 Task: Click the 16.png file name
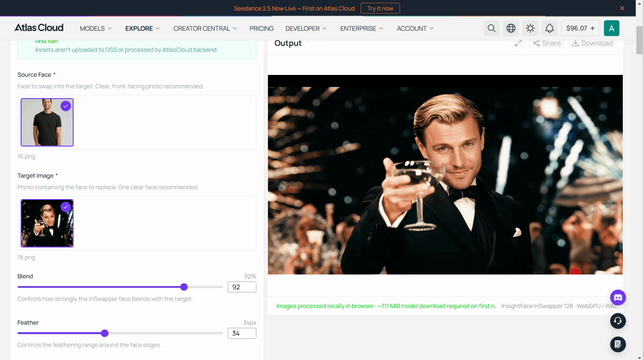[x=26, y=156]
